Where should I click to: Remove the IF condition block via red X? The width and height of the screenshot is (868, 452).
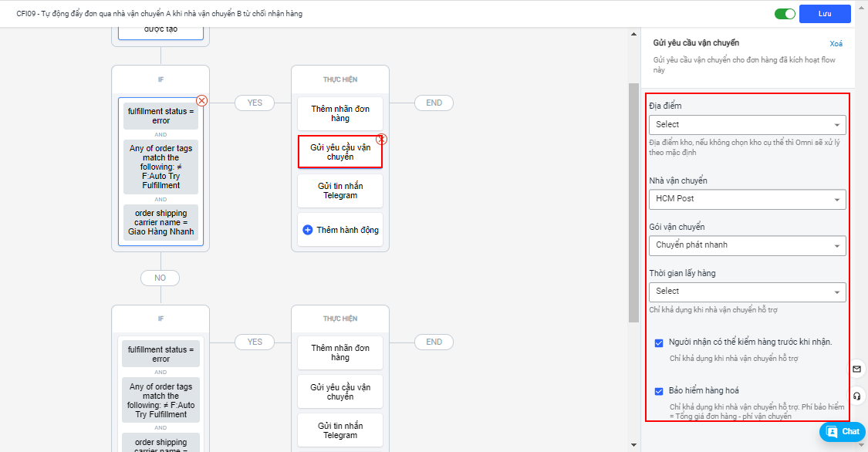click(201, 100)
